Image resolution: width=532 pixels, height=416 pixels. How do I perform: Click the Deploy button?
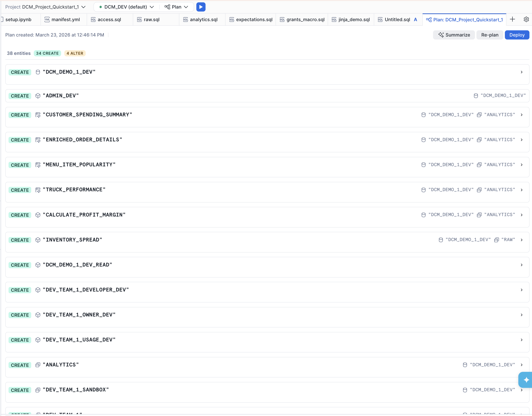coord(517,35)
